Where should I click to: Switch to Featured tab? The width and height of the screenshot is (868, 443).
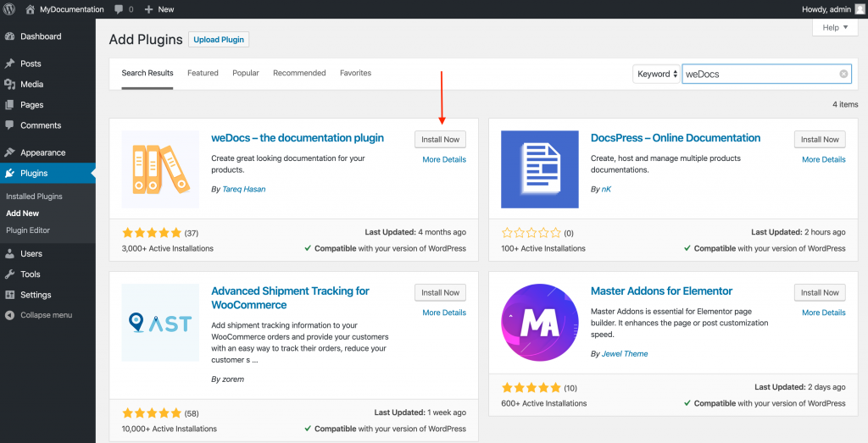point(203,73)
